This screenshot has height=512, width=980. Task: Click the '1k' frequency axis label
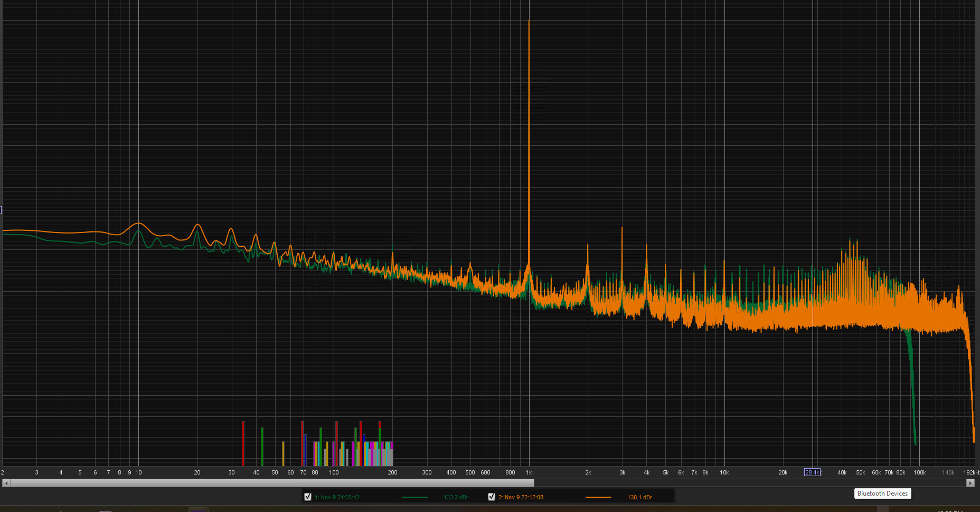pyautogui.click(x=529, y=472)
